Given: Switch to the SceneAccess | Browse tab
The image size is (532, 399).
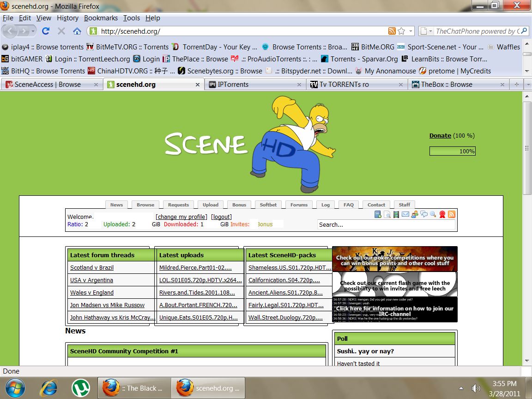Looking at the screenshot, I should click(52, 85).
